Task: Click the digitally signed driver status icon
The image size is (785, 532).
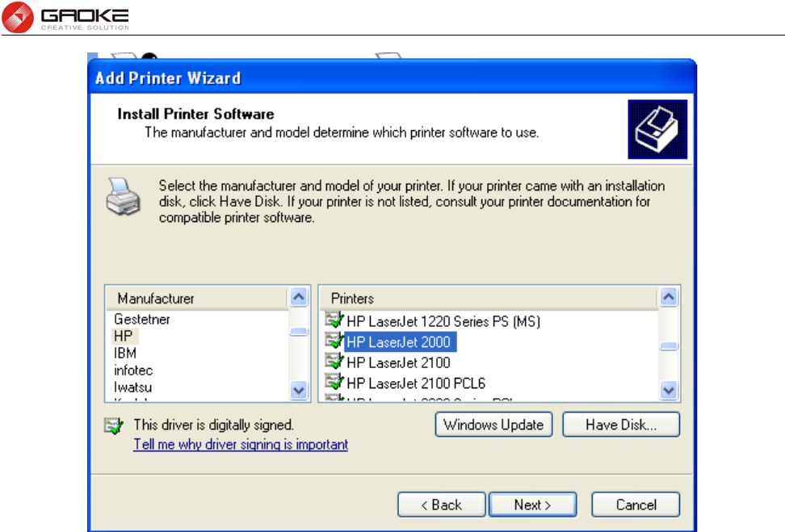Action: pos(114,426)
